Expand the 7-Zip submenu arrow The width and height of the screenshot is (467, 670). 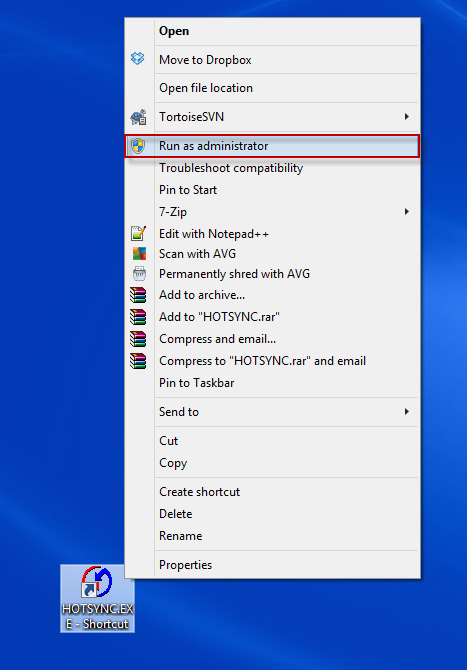[x=407, y=212]
